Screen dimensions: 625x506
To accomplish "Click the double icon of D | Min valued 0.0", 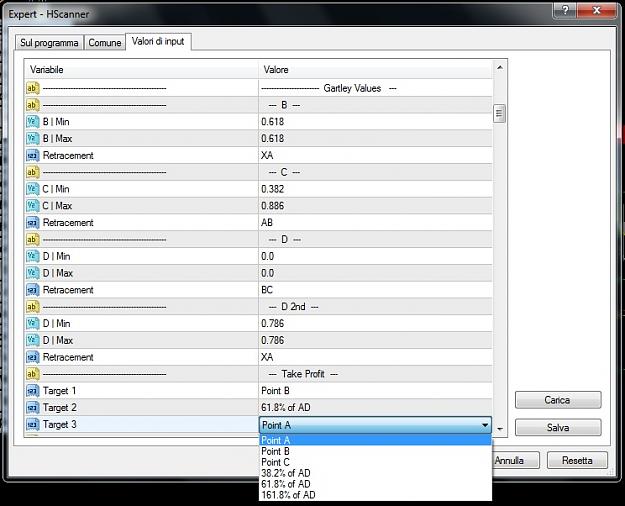I will click(x=33, y=256).
